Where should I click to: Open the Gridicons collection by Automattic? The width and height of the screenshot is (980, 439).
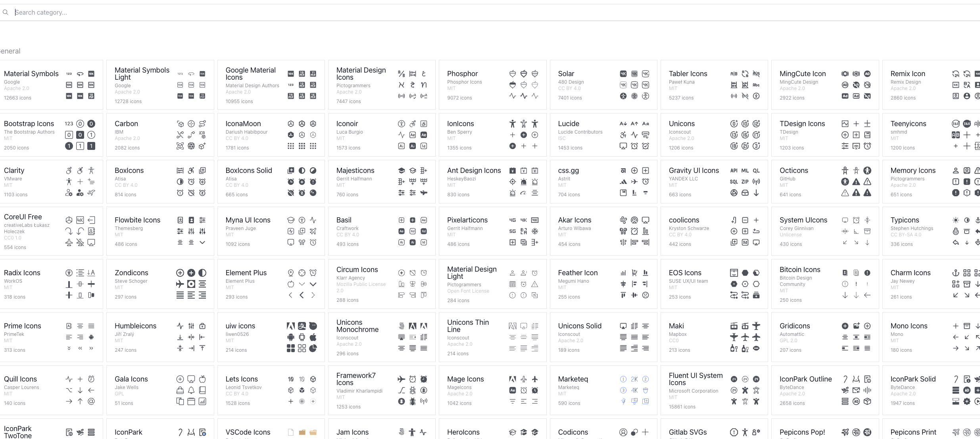825,337
